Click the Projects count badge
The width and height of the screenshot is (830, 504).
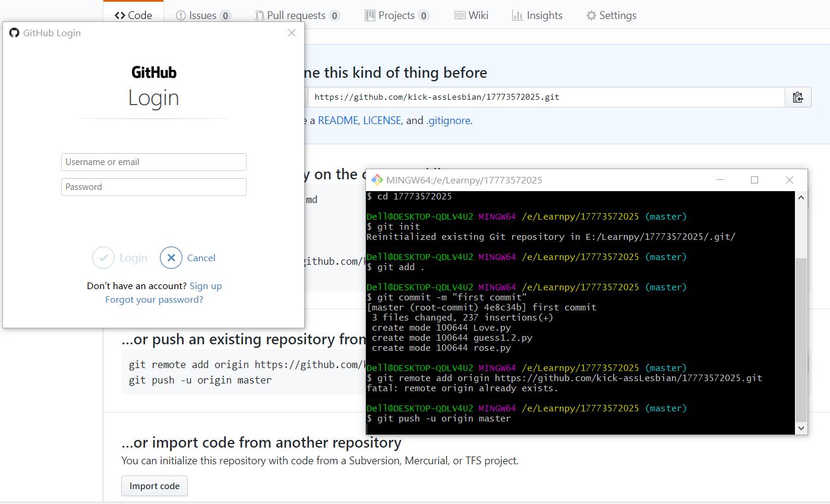424,16
